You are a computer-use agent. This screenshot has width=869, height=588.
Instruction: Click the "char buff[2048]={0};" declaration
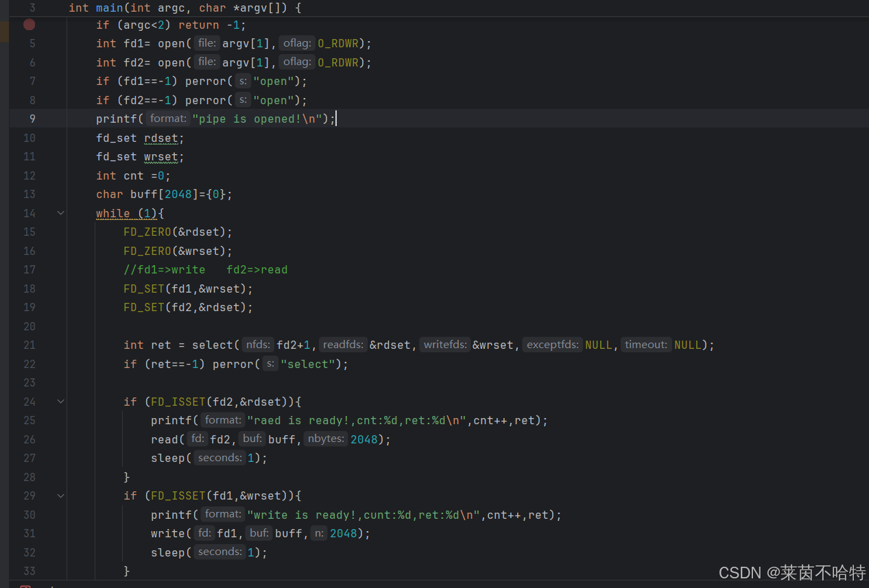165,195
